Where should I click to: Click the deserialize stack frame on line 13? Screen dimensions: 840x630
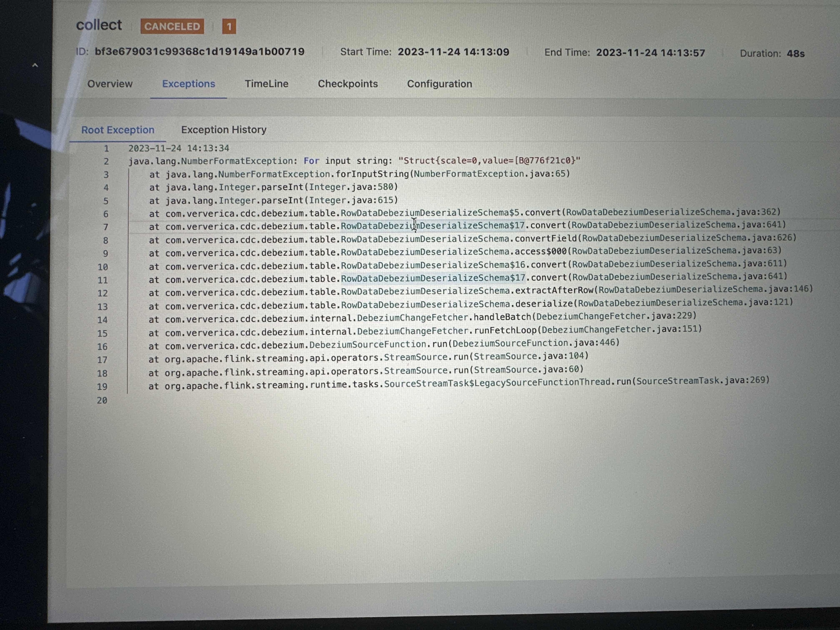(x=471, y=304)
